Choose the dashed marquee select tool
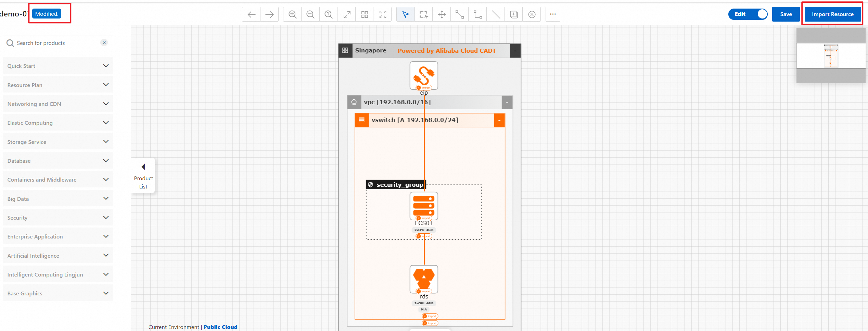The image size is (868, 331). (424, 14)
